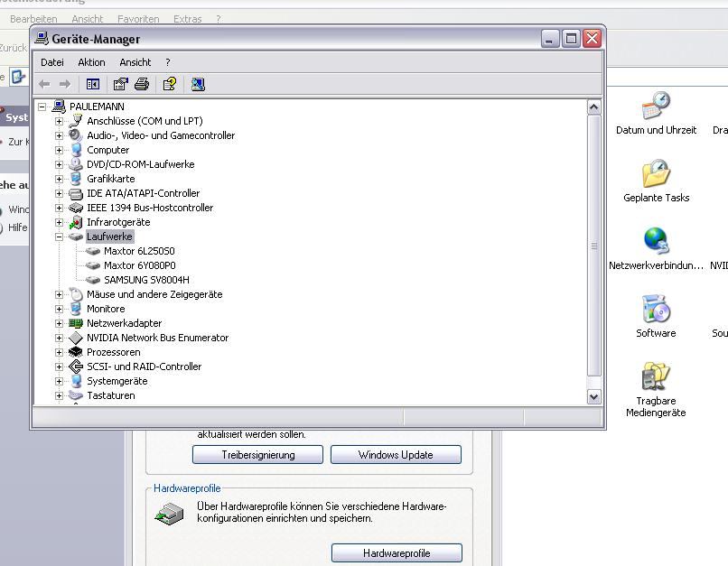Image resolution: width=728 pixels, height=566 pixels.
Task: Click the scan for hardware changes icon
Action: point(198,84)
